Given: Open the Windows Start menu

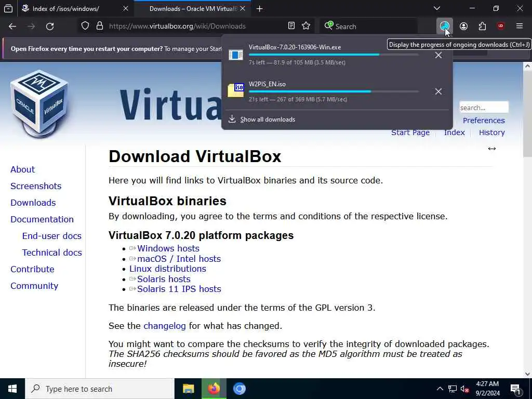Looking at the screenshot, I should click(x=12, y=389).
